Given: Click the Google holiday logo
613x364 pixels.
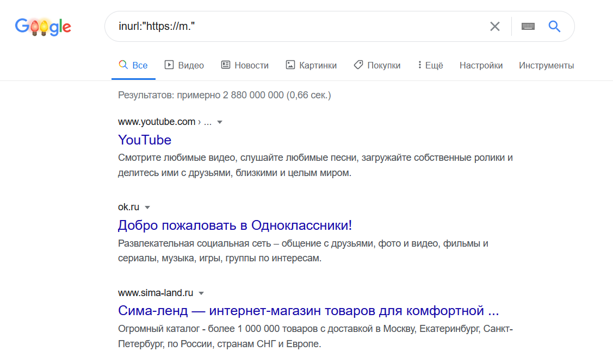Looking at the screenshot, I should click(43, 27).
